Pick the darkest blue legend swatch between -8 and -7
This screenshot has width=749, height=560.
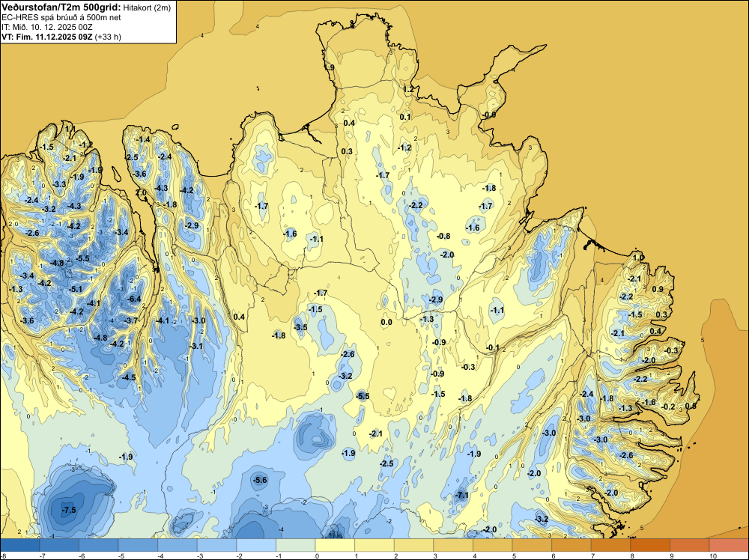tap(20, 545)
